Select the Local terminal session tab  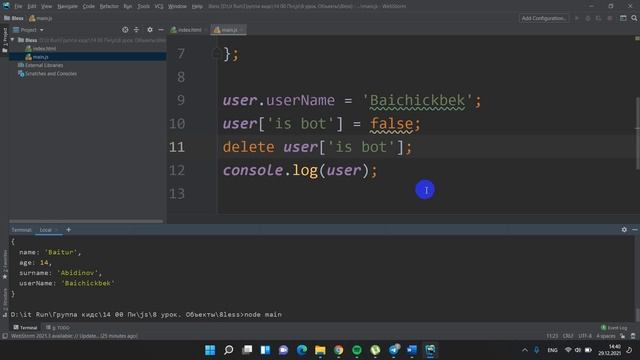coord(45,230)
